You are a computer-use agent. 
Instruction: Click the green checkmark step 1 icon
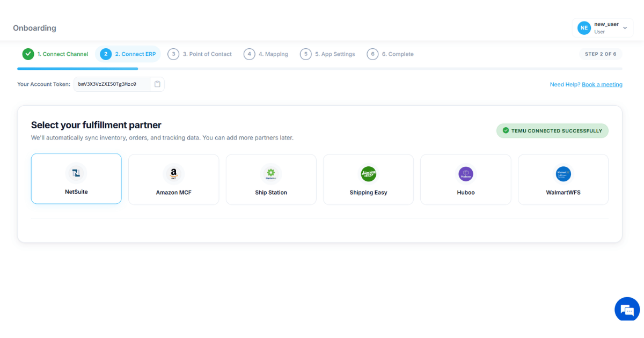coord(28,54)
